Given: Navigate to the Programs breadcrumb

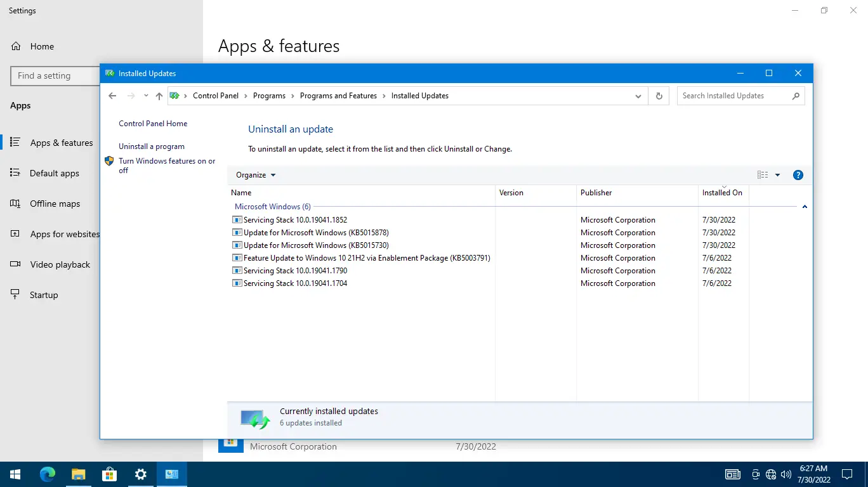Looking at the screenshot, I should 269,96.
